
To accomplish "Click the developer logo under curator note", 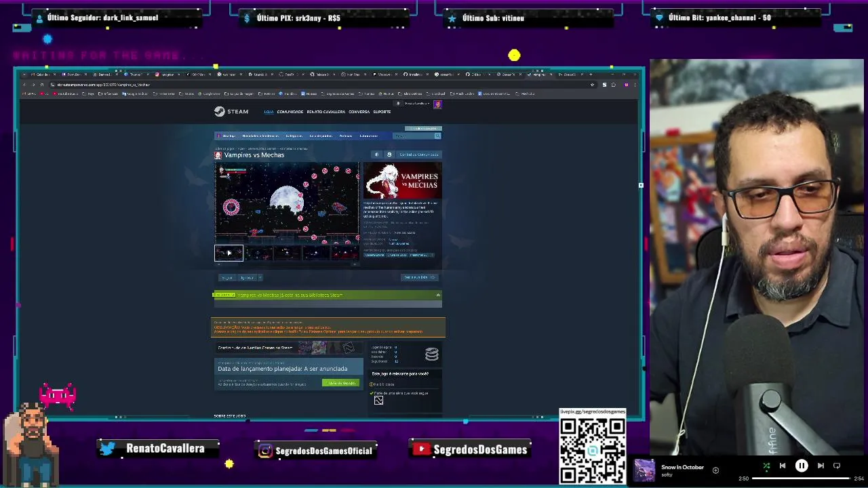I will pos(378,400).
